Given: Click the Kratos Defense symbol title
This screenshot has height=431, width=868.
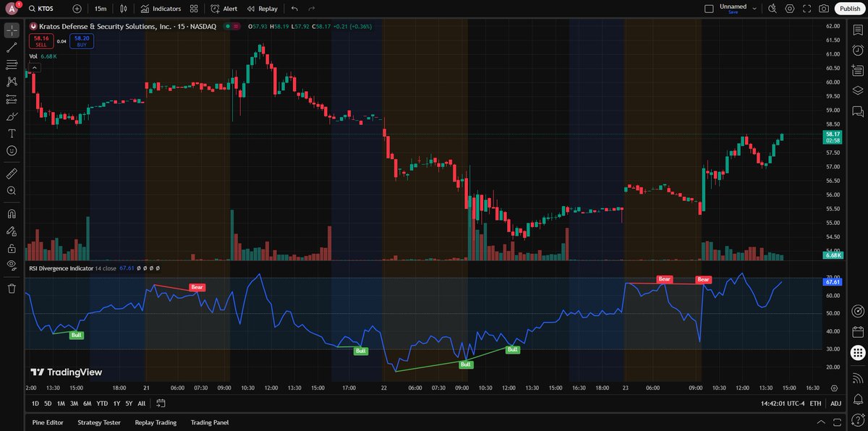Looking at the screenshot, I should pos(106,26).
